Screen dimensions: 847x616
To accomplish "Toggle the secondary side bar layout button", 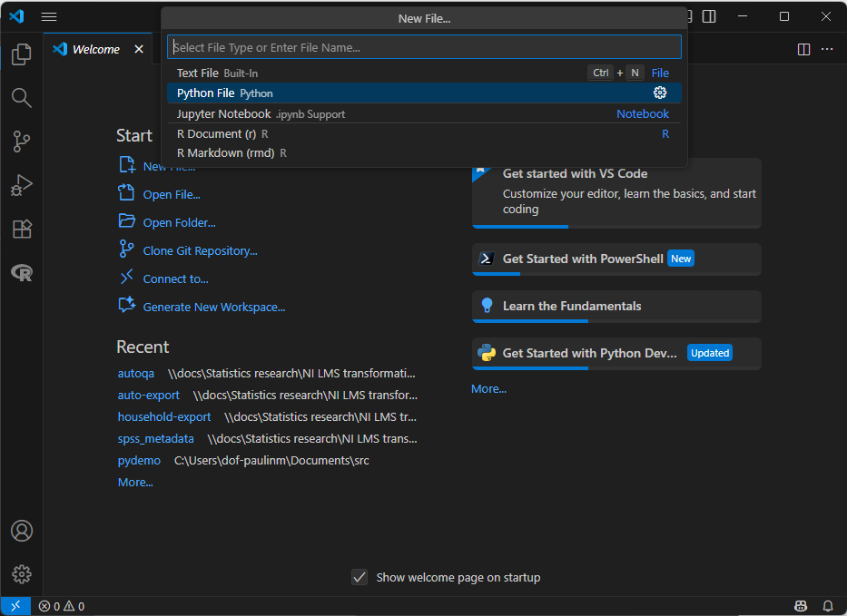I will pos(709,16).
